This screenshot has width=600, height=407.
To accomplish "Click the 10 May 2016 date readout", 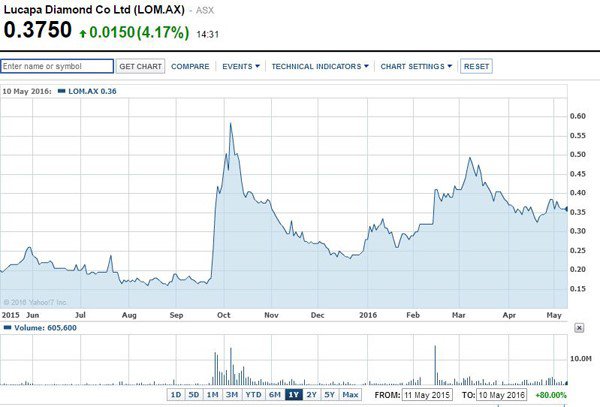I will click(27, 91).
